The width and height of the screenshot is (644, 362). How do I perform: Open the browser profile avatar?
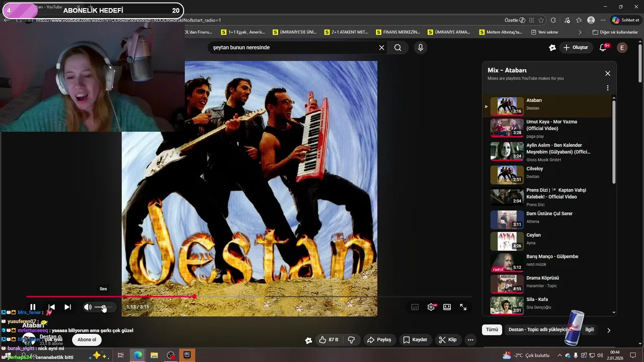(x=591, y=20)
